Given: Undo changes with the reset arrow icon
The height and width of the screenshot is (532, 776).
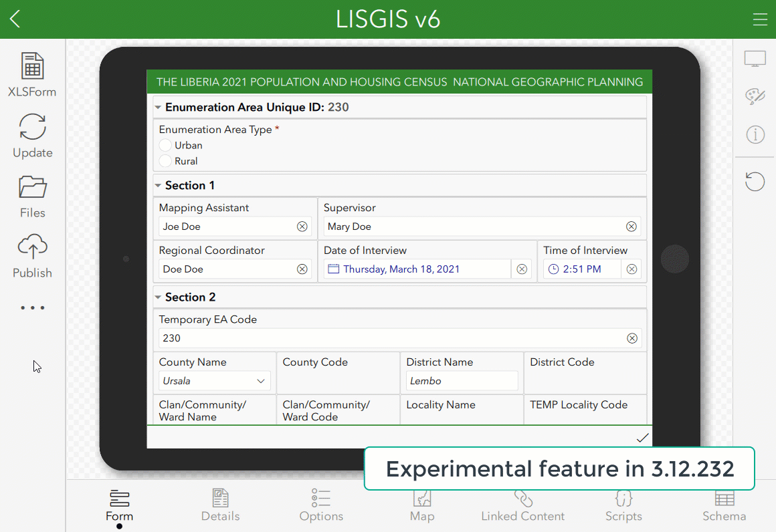Looking at the screenshot, I should coord(755,181).
